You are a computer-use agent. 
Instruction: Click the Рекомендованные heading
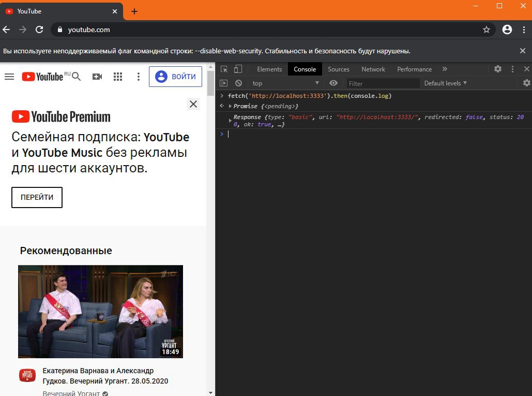coord(66,251)
